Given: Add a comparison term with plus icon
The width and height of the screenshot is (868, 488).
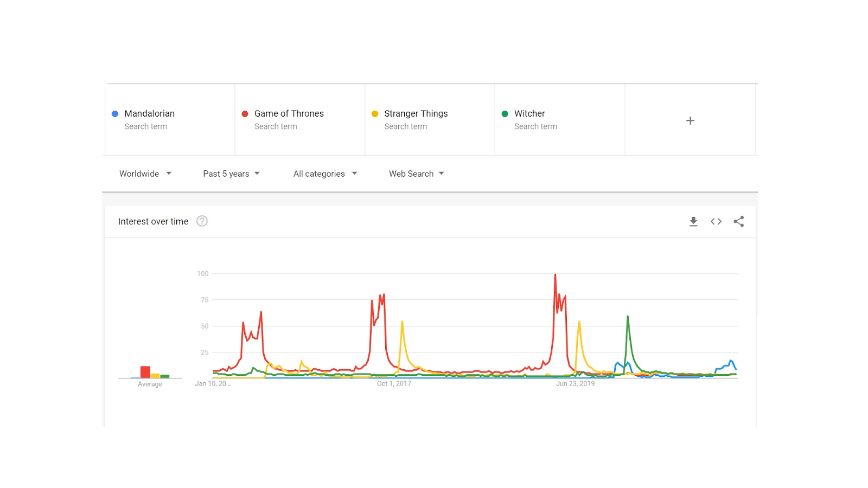Looking at the screenshot, I should coord(690,120).
